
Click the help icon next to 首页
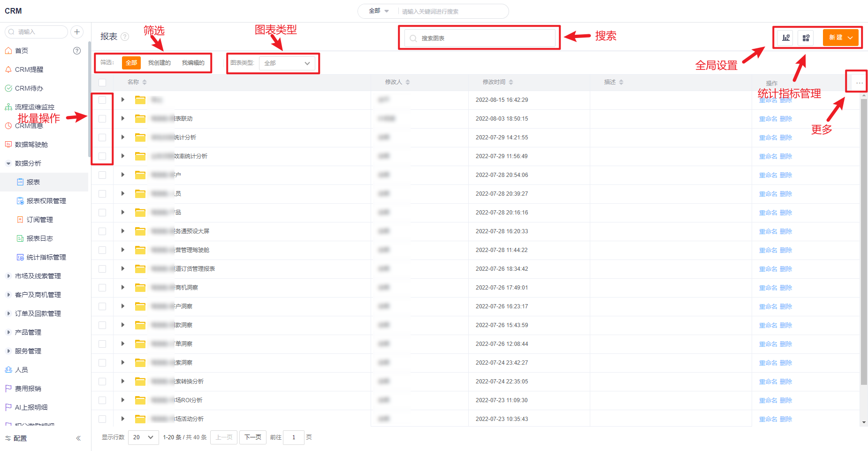pos(77,51)
